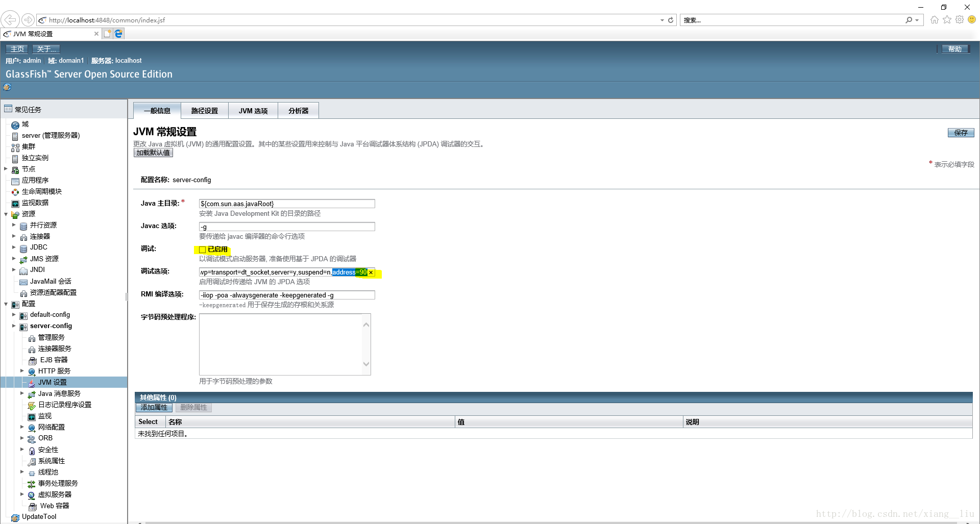Image resolution: width=980 pixels, height=524 pixels.
Task: Open the 事务处理服务 tree item
Action: tap(58, 483)
